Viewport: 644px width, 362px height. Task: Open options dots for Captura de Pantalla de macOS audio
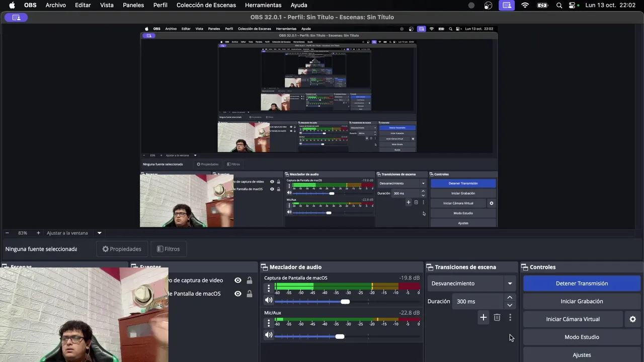pyautogui.click(x=269, y=288)
